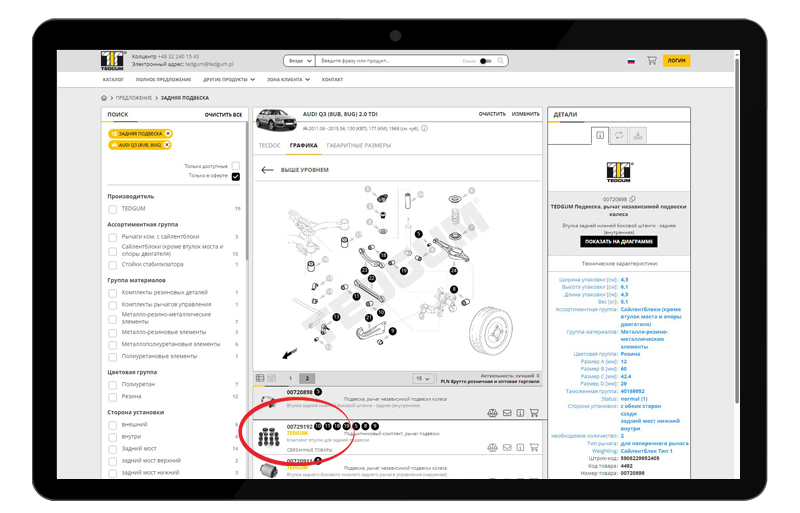Expand ДРУГИЕ ПРОДУКТЫ menu

click(229, 80)
